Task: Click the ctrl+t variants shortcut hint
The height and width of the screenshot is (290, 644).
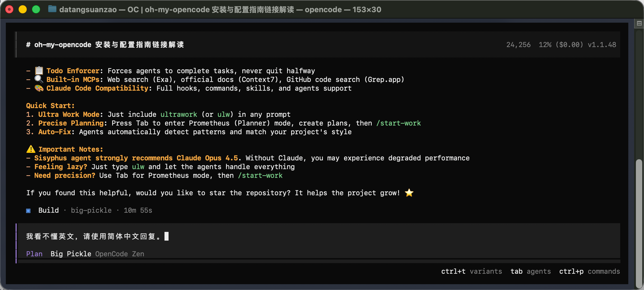Action: point(472,271)
